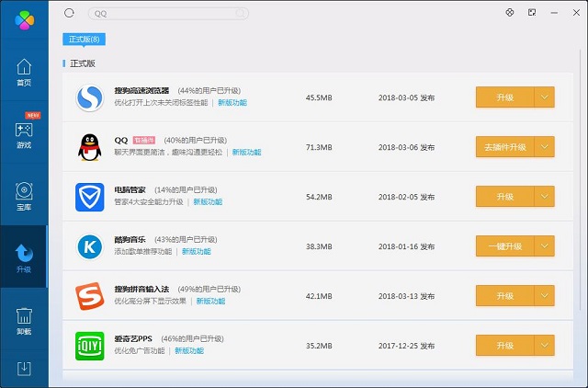Image resolution: width=588 pixels, height=388 pixels.
Task: Expand dropdown arrow beside 电脑管家 升级 button
Action: 544,197
